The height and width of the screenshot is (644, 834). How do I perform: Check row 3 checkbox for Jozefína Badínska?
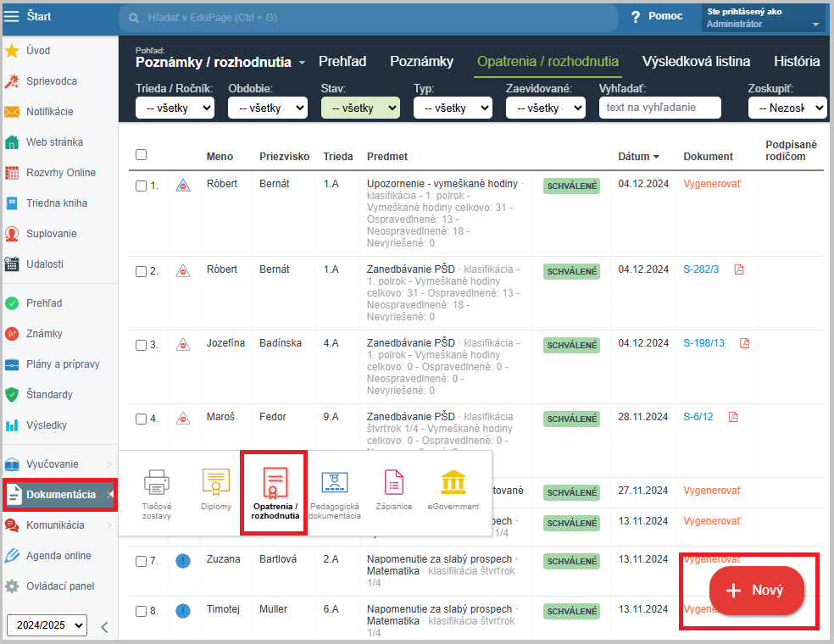point(141,346)
